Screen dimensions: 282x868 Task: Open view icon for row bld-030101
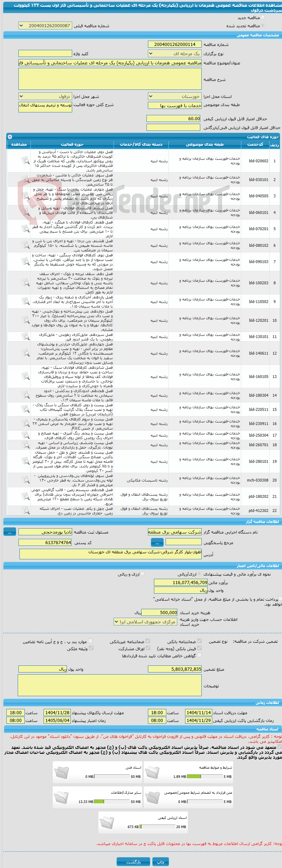(x=25, y=179)
